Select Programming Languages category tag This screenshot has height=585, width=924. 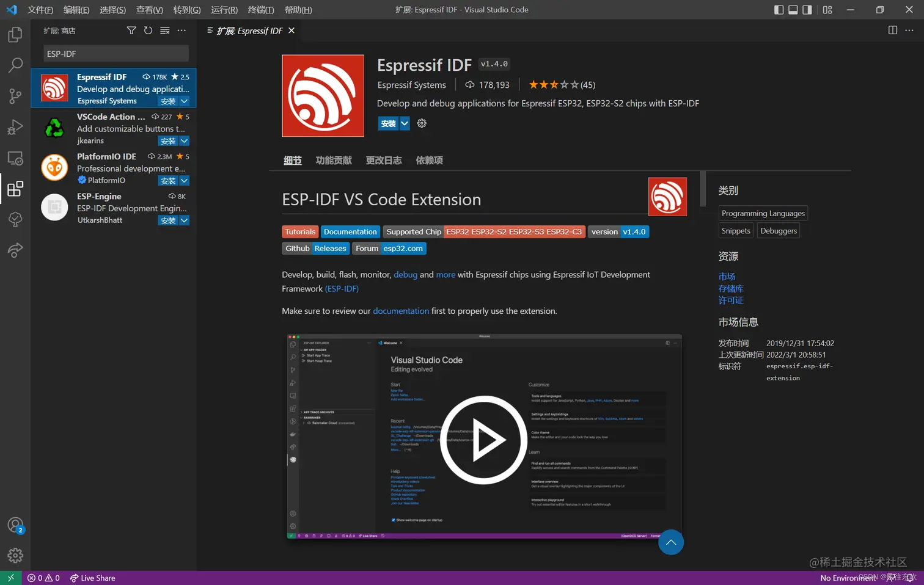click(763, 213)
